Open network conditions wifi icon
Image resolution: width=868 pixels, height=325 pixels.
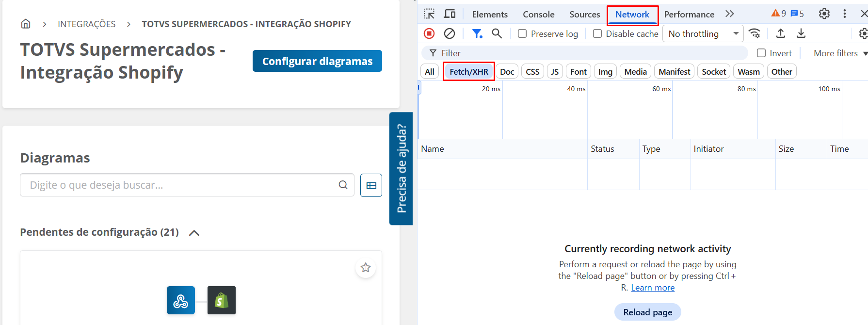[755, 33]
